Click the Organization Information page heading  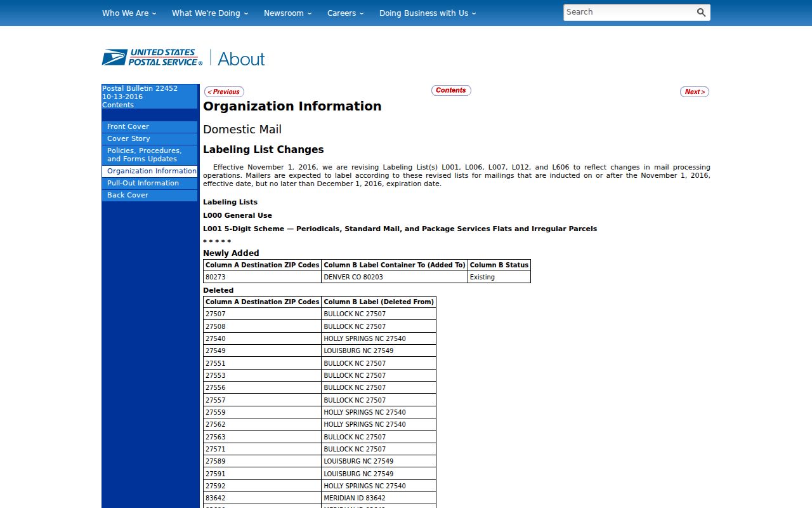tap(292, 106)
